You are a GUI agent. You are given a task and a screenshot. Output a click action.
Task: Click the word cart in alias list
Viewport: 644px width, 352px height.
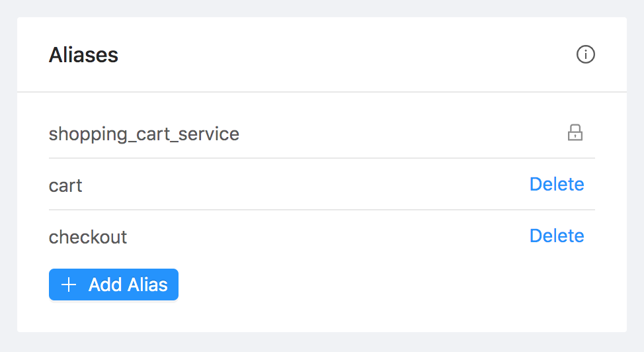[65, 185]
